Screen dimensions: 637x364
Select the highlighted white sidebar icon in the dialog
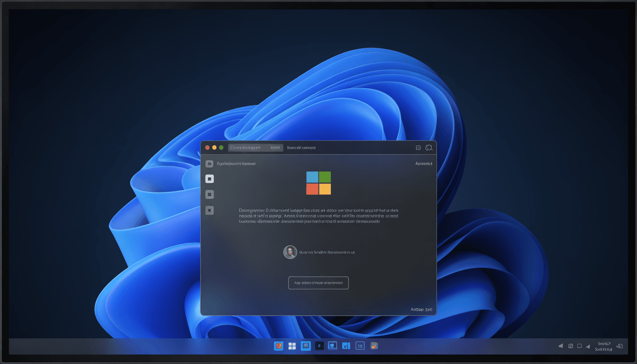point(209,179)
